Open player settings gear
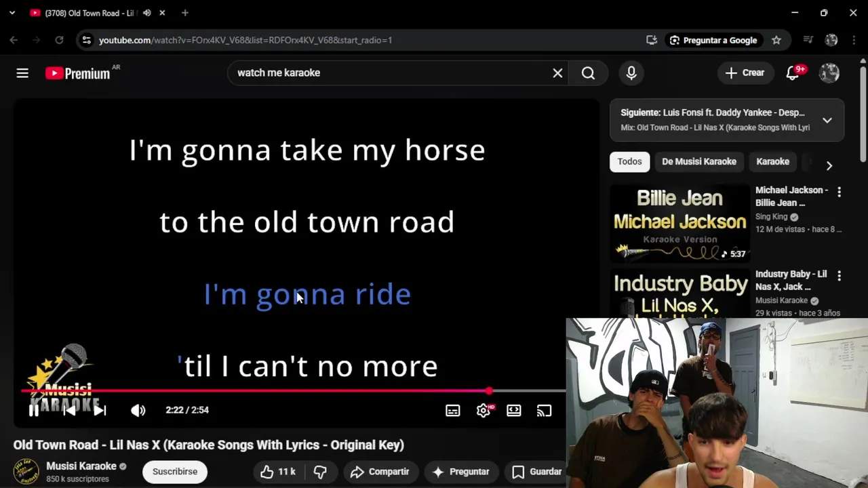Screen dimensions: 868x488 click(x=484, y=410)
